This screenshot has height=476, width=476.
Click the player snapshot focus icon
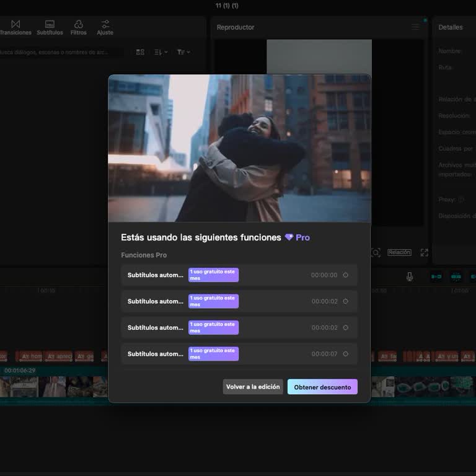[376, 252]
